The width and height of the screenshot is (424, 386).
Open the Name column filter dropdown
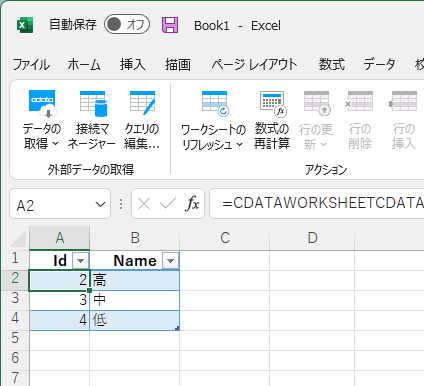click(170, 261)
